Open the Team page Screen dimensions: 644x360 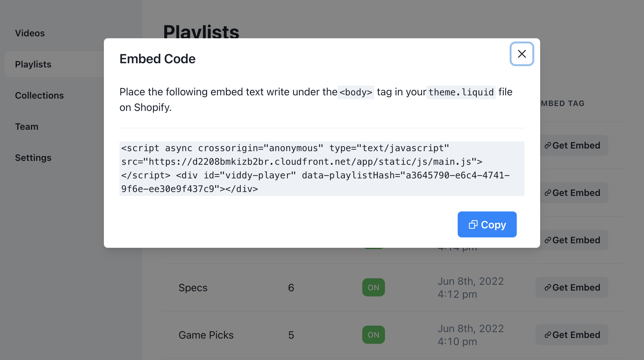pyautogui.click(x=27, y=126)
